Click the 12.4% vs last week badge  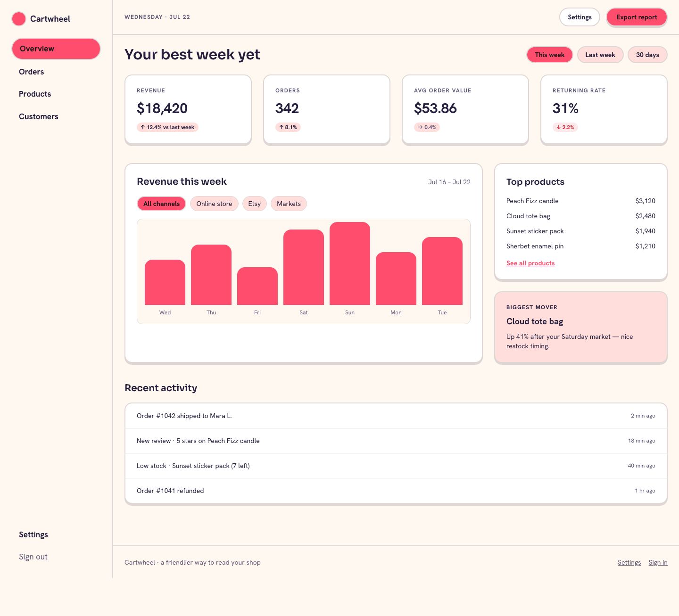pyautogui.click(x=167, y=127)
